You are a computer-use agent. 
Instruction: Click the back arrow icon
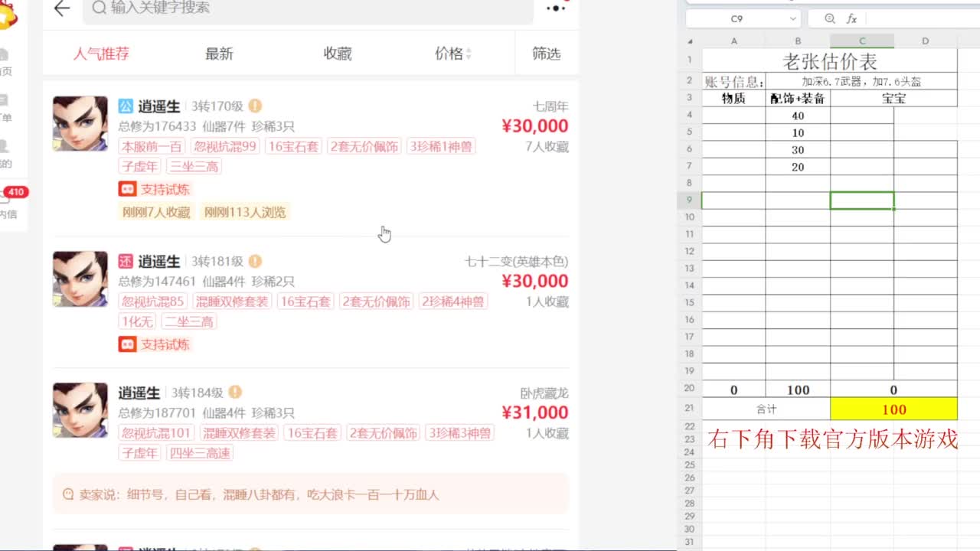(x=61, y=8)
